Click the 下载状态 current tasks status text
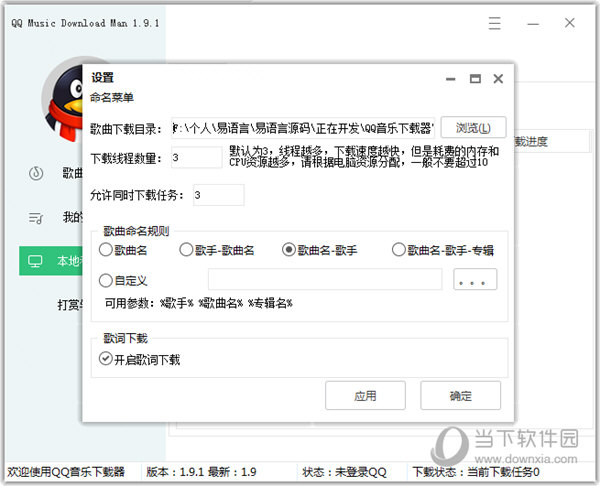This screenshot has width=600, height=486. 476,472
